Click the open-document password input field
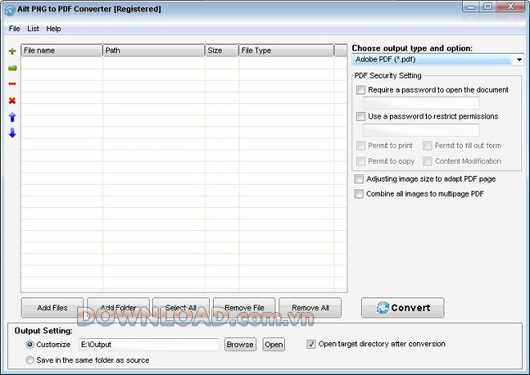 pos(421,103)
